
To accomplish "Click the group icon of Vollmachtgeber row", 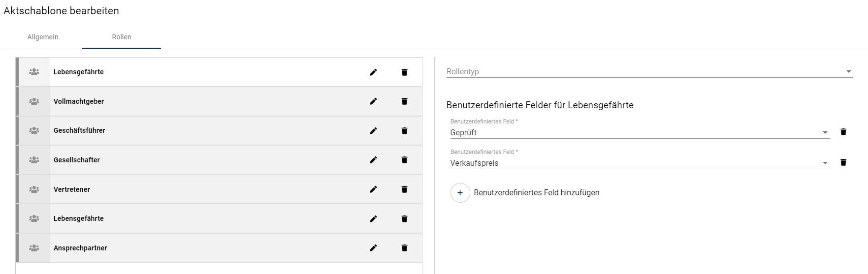I will (x=34, y=101).
